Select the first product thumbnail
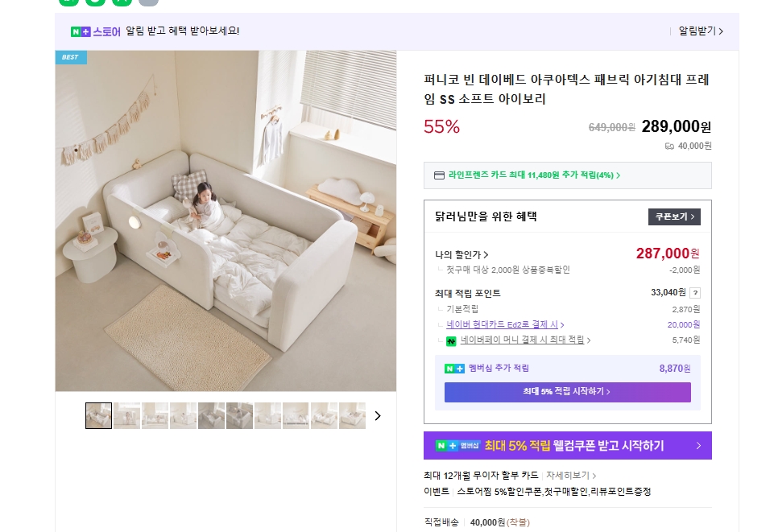 point(99,415)
